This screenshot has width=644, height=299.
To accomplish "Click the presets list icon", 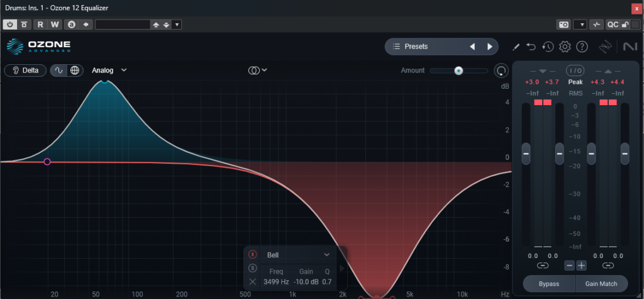I will click(396, 47).
